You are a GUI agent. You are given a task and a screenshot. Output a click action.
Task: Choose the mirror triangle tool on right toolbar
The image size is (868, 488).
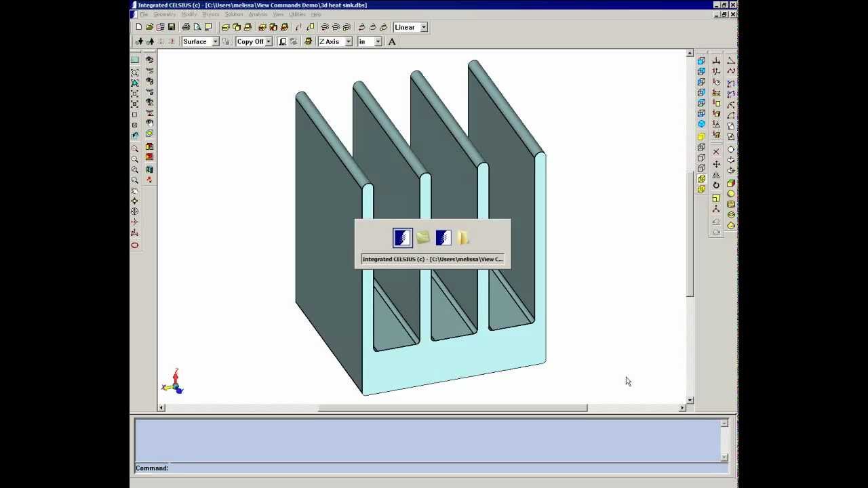716,176
